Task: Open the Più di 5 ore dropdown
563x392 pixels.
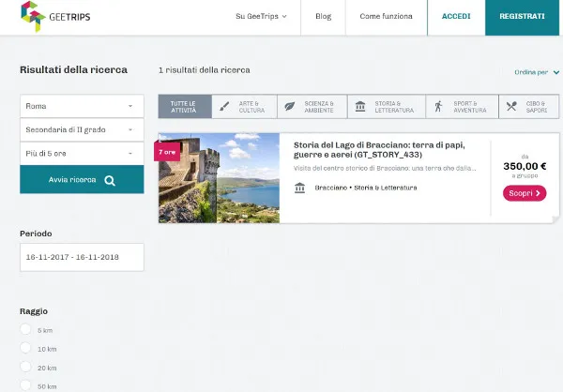Action: (82, 154)
